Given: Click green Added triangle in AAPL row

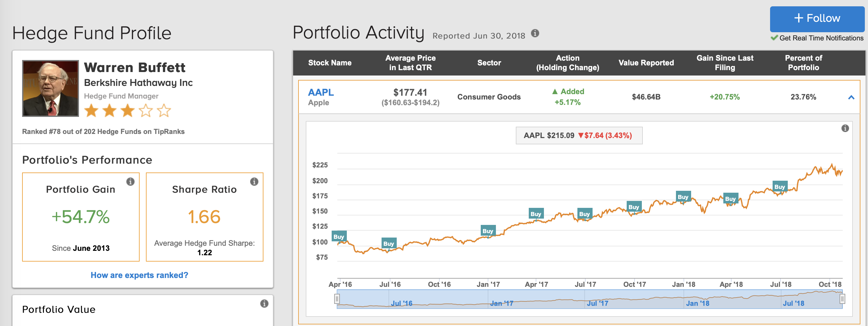Looking at the screenshot, I should click(555, 91).
